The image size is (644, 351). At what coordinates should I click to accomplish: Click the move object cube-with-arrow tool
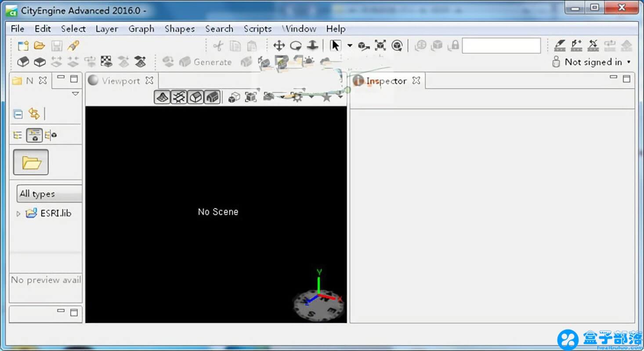(363, 46)
